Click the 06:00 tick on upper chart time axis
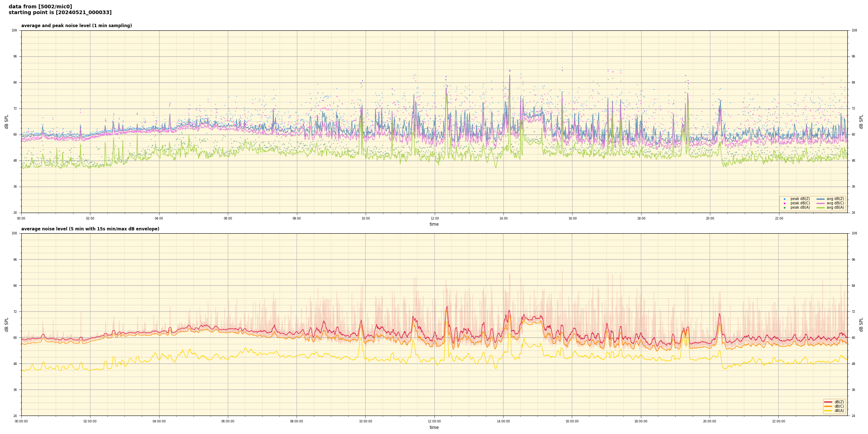Screen dimensions: 868x434 pos(228,218)
